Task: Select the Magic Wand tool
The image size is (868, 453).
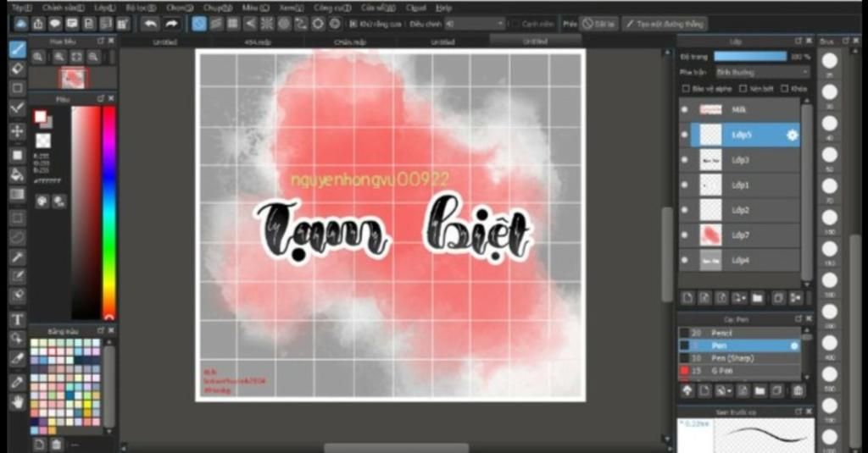Action: [18, 257]
